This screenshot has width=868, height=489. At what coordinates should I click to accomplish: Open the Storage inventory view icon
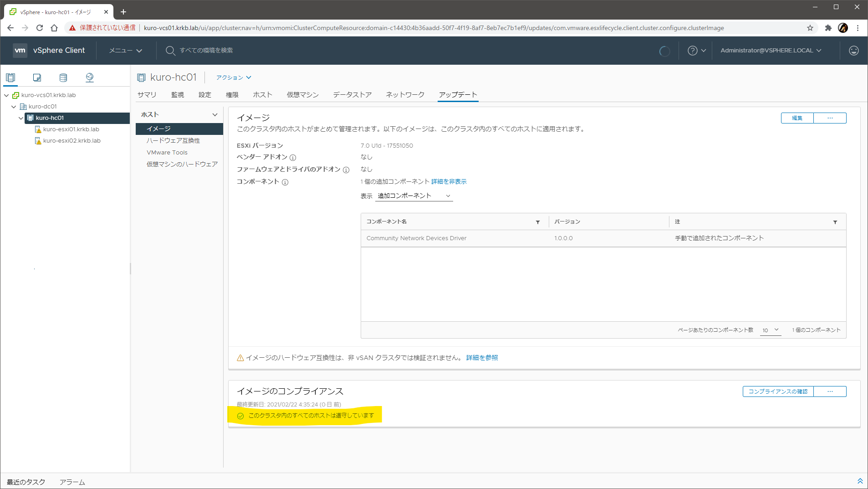tap(63, 77)
